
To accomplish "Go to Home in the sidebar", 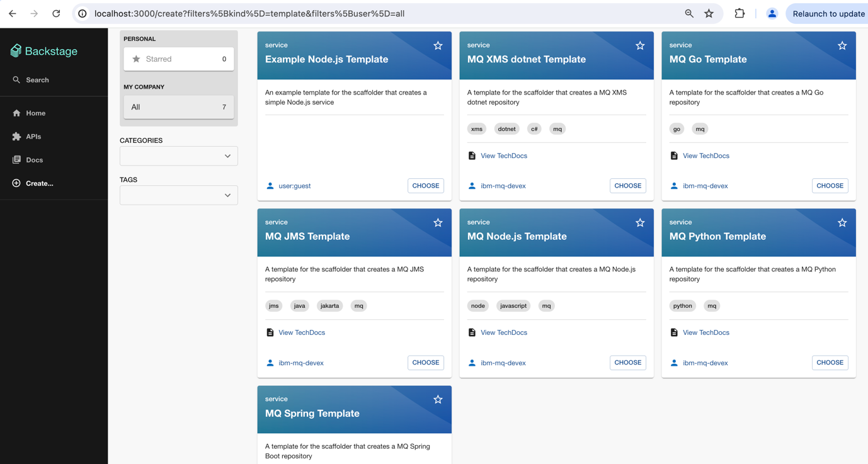I will [54, 113].
